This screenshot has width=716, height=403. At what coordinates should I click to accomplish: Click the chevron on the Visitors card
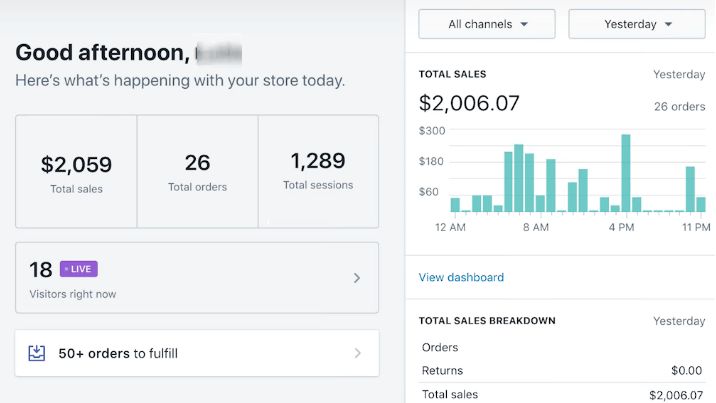point(357,278)
